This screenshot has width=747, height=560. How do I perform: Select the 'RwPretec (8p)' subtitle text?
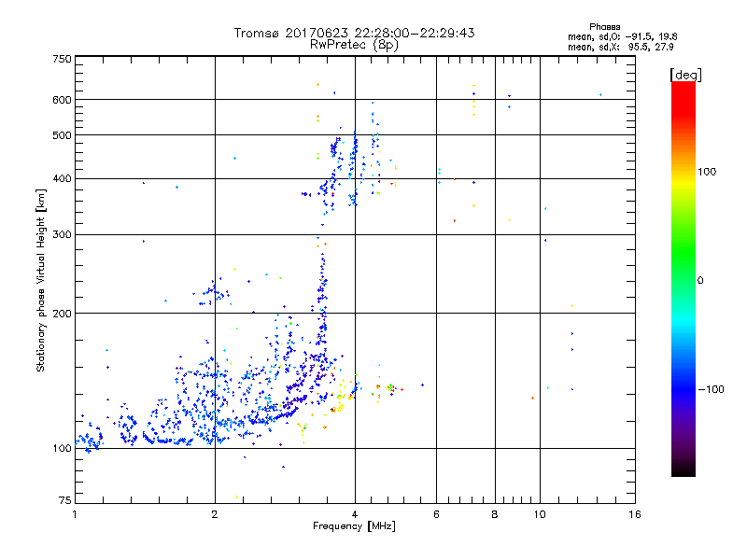pos(354,45)
